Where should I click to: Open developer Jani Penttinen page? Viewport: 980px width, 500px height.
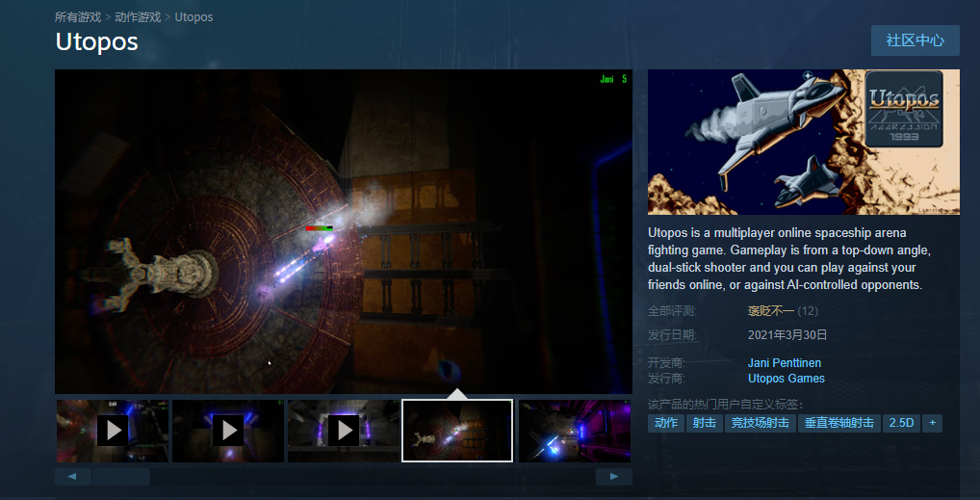[785, 363]
